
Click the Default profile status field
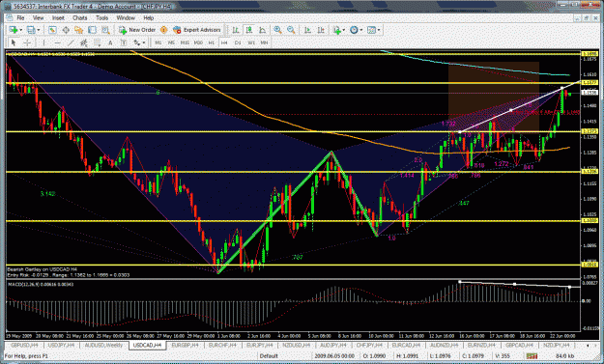(x=269, y=356)
